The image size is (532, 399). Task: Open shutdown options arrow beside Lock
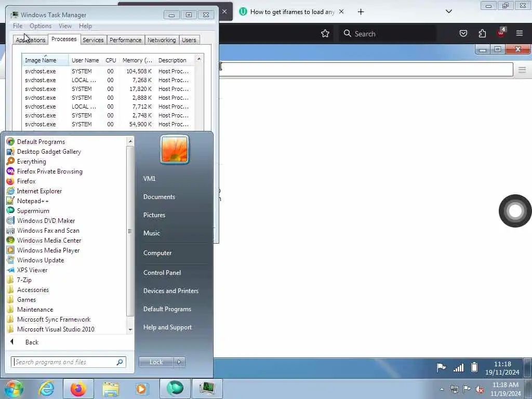pos(179,362)
